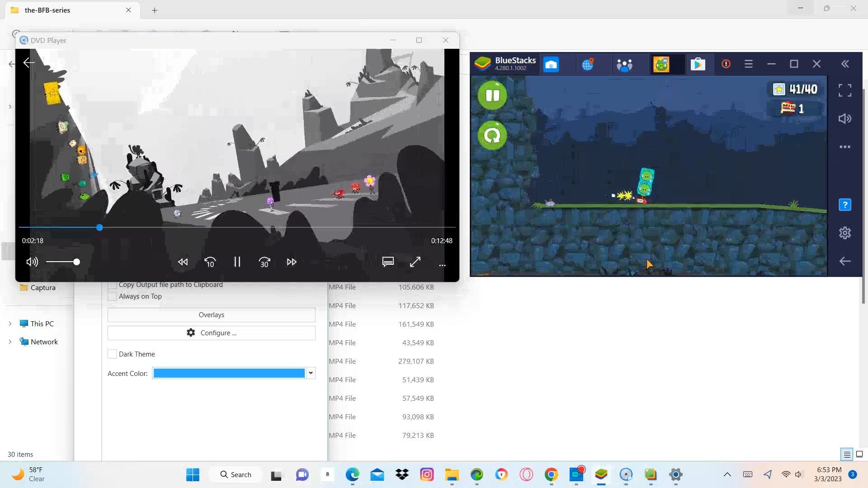Click BlueStacks sidebar back arrow

(845, 261)
